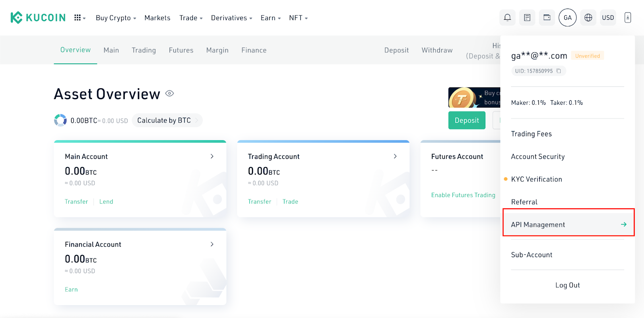This screenshot has width=644, height=318.
Task: Open Calculate by BTC selector
Action: tap(167, 120)
